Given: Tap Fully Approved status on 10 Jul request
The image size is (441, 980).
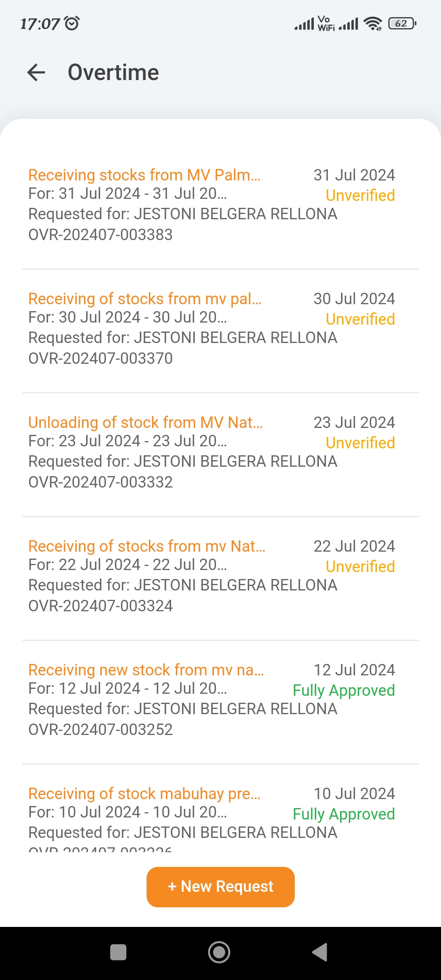Looking at the screenshot, I should [344, 814].
